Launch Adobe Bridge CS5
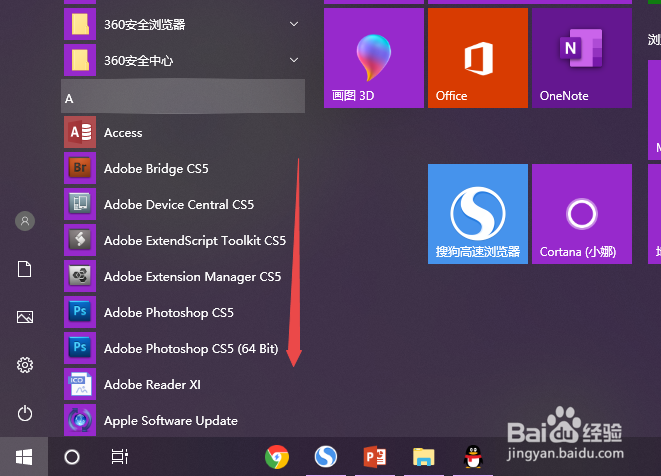Viewport: 661px width, 476px height. click(183, 169)
